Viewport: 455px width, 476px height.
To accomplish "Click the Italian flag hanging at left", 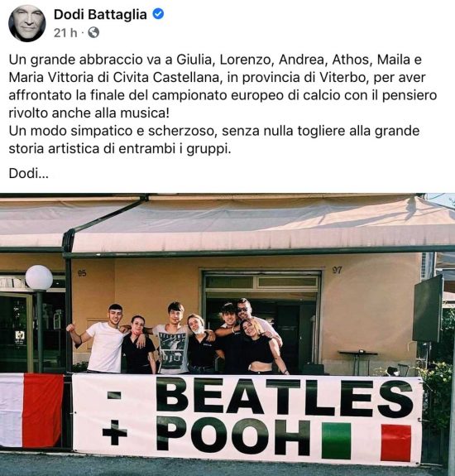I will [31, 411].
